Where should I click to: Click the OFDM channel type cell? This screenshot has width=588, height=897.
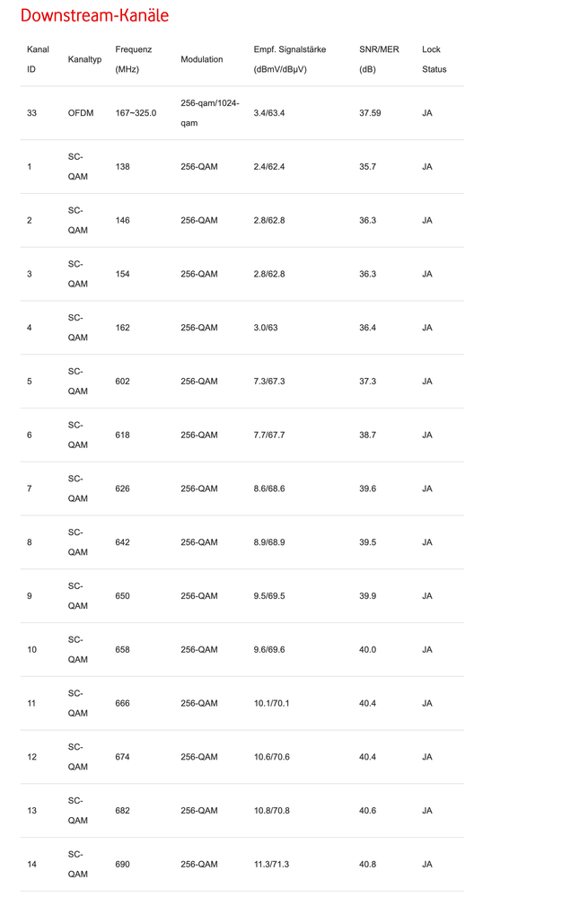point(80,113)
